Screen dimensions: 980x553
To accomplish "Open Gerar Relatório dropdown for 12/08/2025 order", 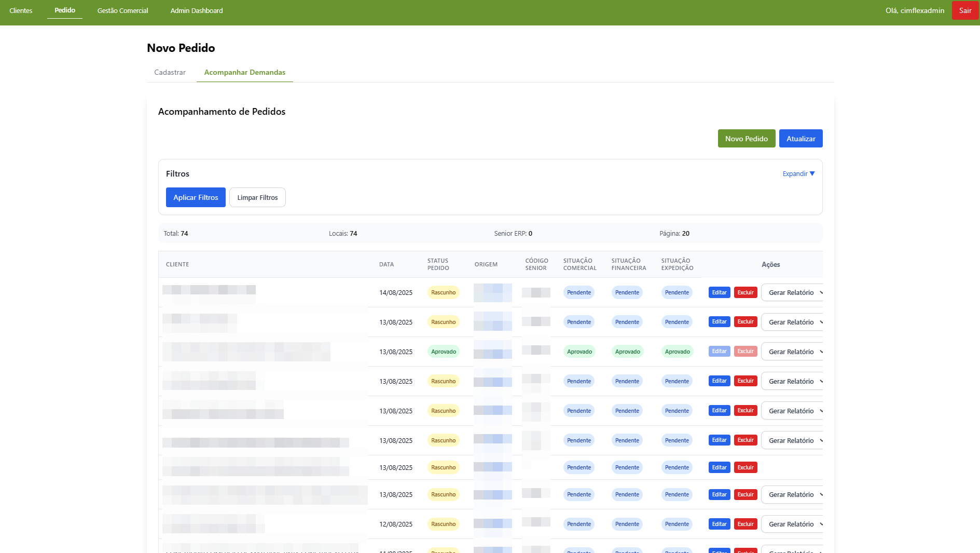I will (792, 524).
